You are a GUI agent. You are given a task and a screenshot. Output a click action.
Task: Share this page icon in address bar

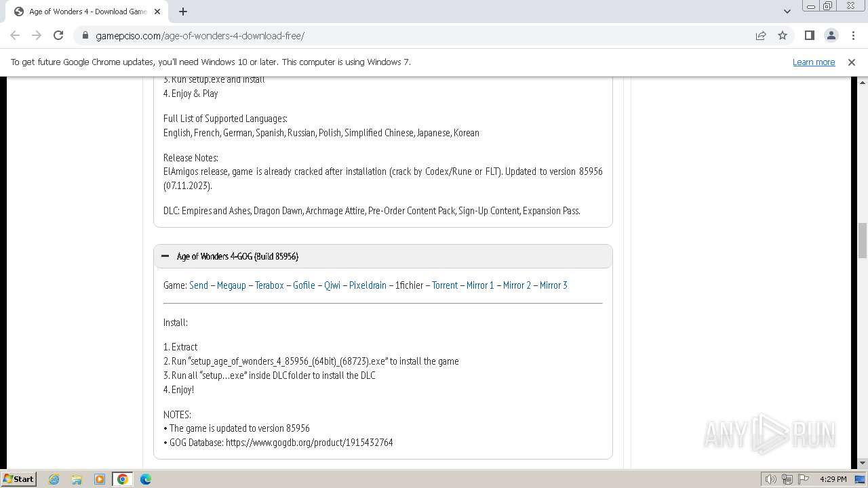(761, 35)
